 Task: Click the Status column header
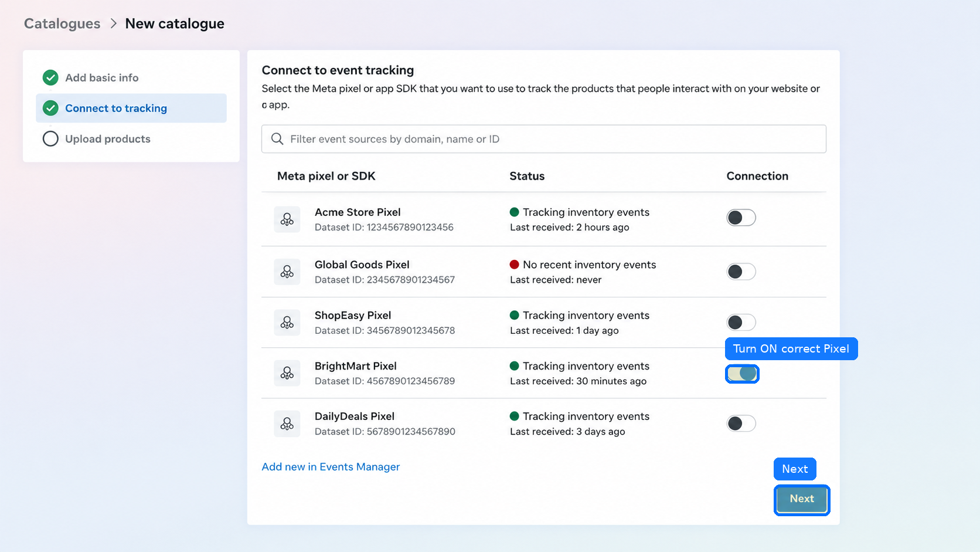tap(527, 176)
